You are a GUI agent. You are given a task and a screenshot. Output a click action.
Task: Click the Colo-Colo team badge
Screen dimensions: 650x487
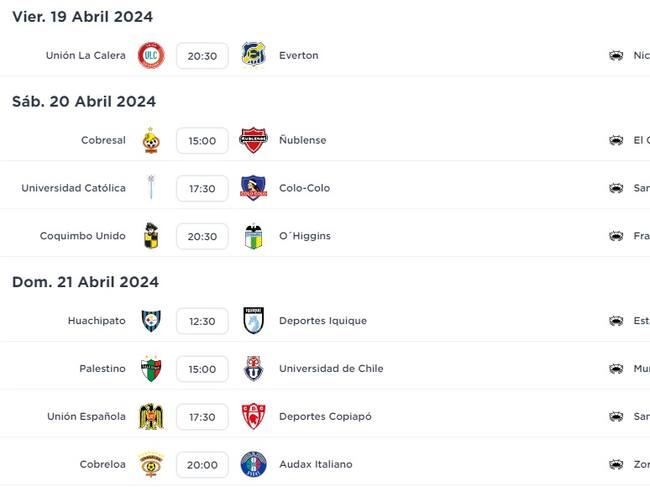pos(253,188)
